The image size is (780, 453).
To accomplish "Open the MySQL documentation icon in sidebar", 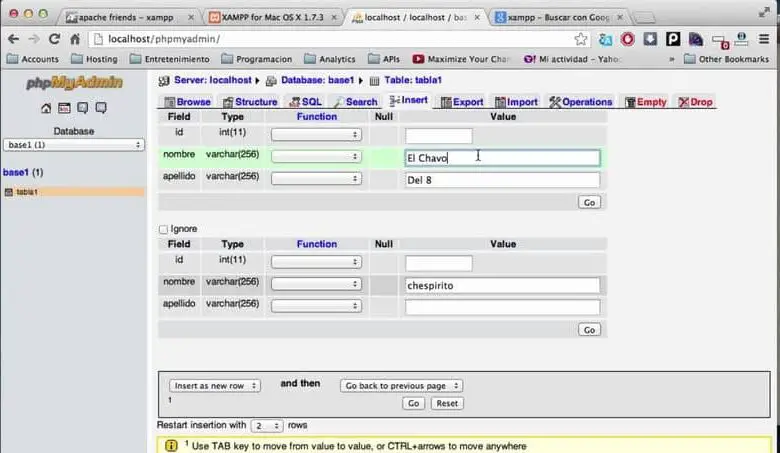I will point(101,108).
